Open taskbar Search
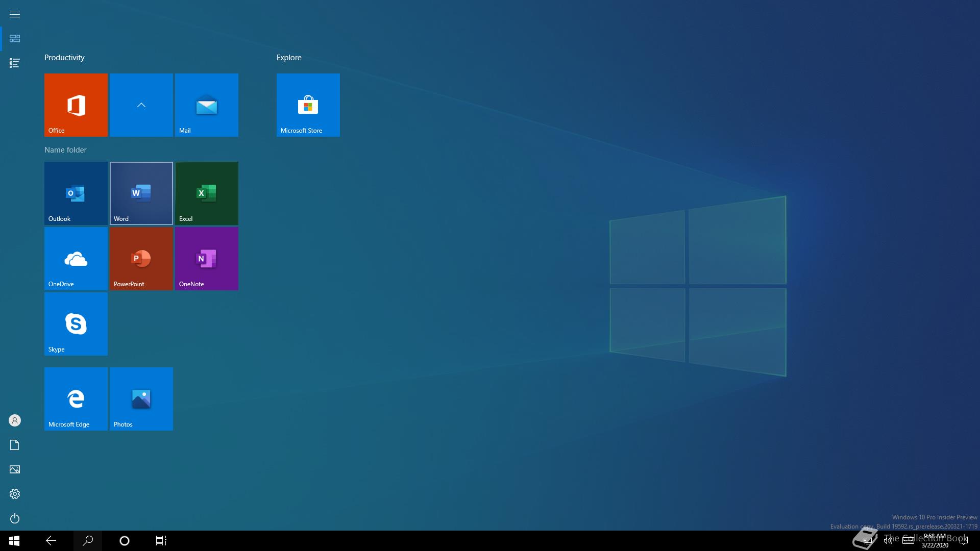The width and height of the screenshot is (980, 551). [x=88, y=541]
